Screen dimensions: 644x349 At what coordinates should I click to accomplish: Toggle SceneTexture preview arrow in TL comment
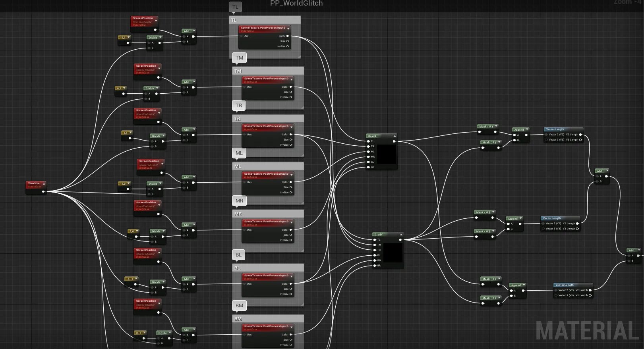[288, 29]
